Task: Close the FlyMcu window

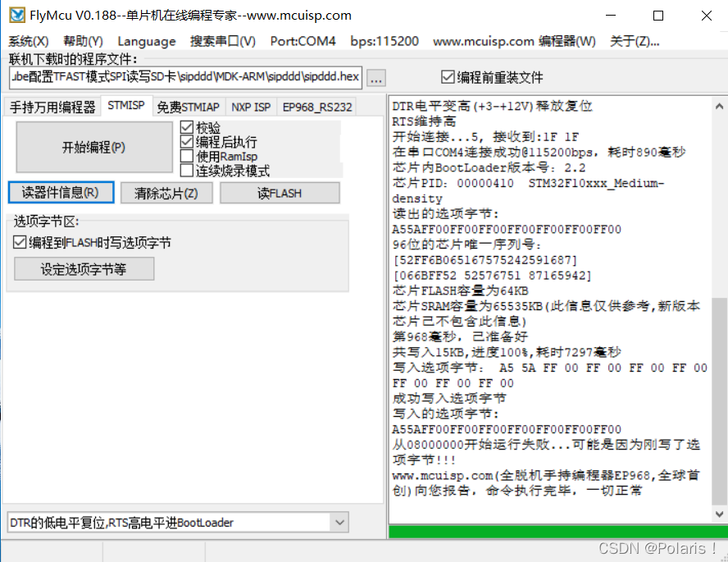Action: (706, 16)
